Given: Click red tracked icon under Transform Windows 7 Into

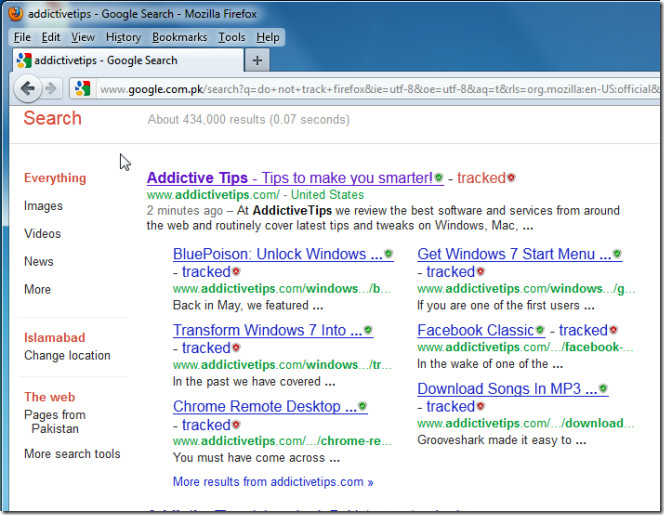Looking at the screenshot, I should click(236, 348).
